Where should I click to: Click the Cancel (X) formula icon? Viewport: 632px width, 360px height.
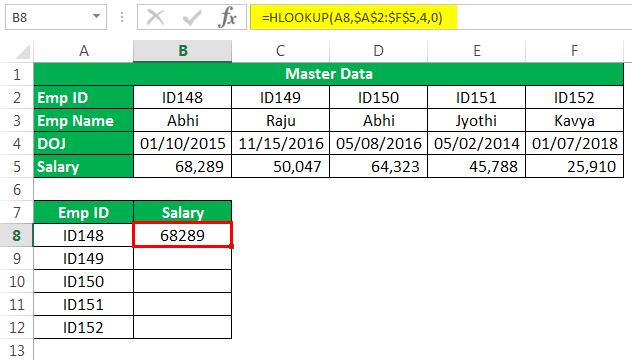tap(155, 17)
